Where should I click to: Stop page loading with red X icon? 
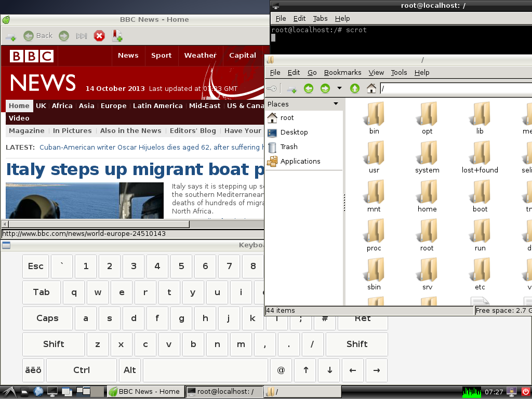pyautogui.click(x=99, y=36)
